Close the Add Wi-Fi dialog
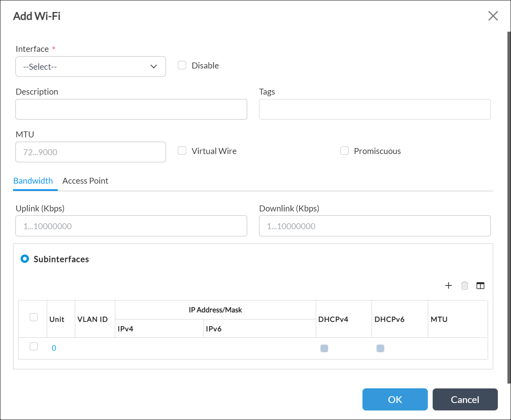The image size is (511, 420). 493,16
